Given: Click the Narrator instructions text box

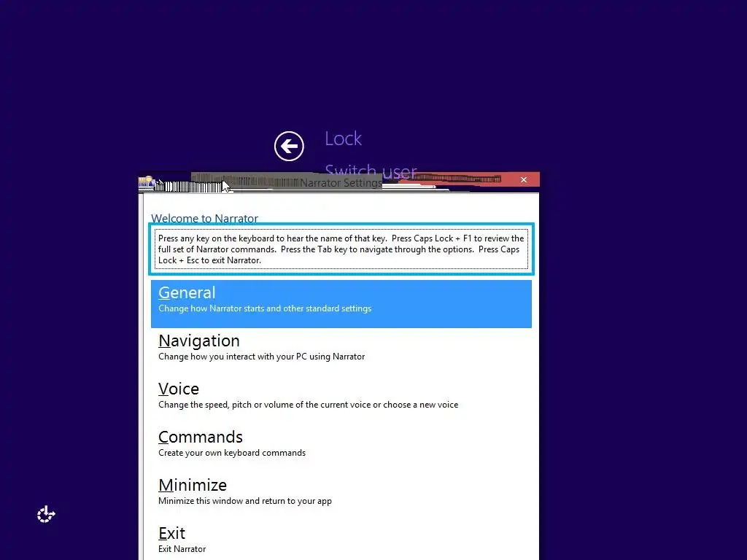Looking at the screenshot, I should tap(341, 249).
